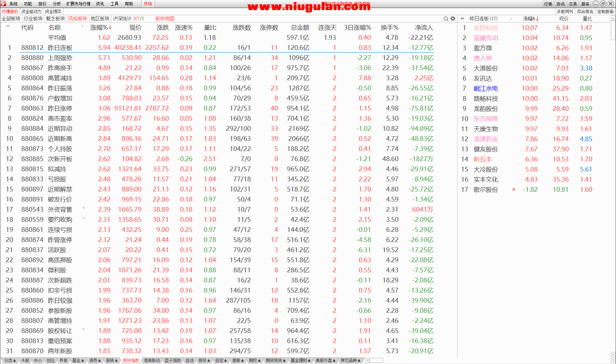Switch to the 资金驱动力 tab
Viewport: 616px width, 364px height.
pyautogui.click(x=31, y=11)
